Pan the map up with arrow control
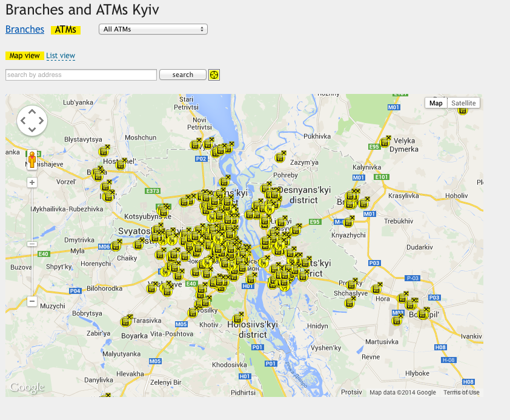The width and height of the screenshot is (510, 420). 32,113
